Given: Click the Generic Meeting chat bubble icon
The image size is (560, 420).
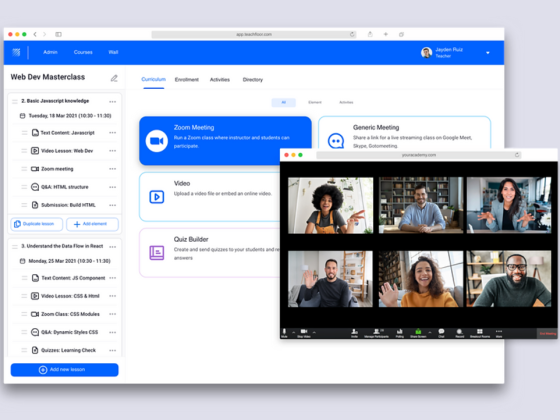Looking at the screenshot, I should click(336, 141).
